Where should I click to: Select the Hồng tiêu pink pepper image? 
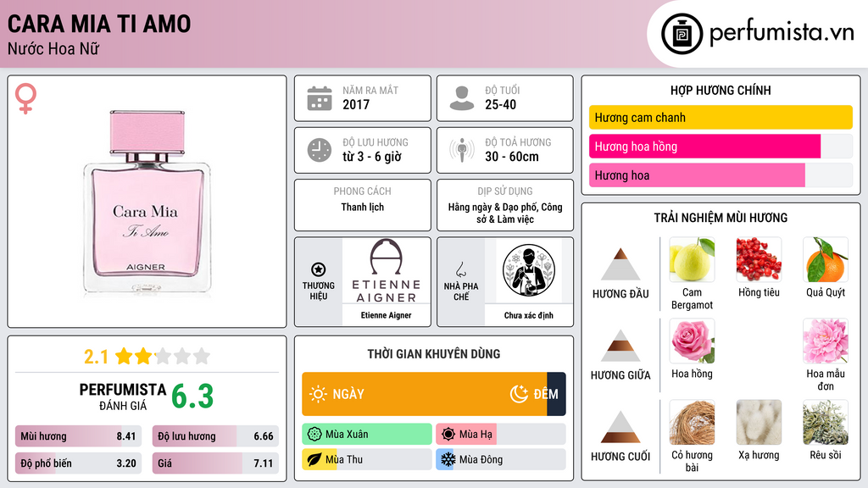[x=759, y=259]
